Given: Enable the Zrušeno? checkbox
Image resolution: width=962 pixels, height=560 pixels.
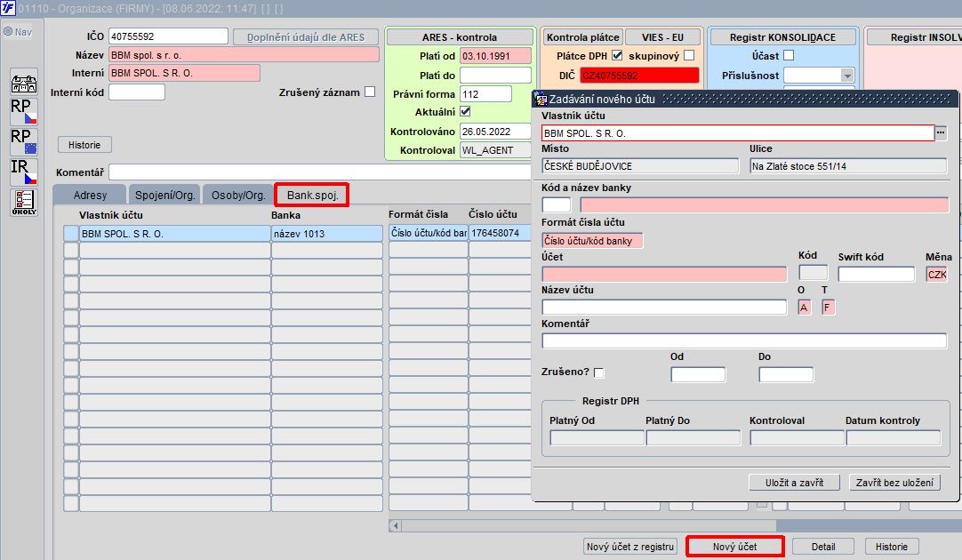Looking at the screenshot, I should [x=599, y=372].
